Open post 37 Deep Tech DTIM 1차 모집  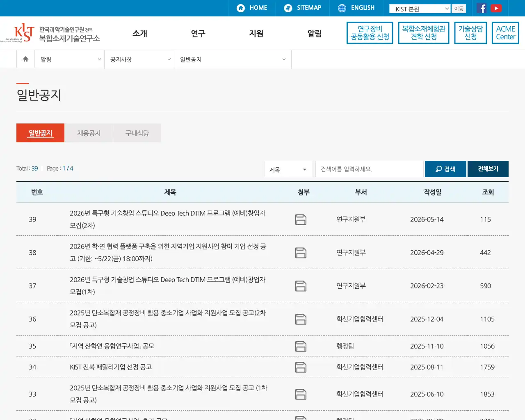tap(167, 286)
